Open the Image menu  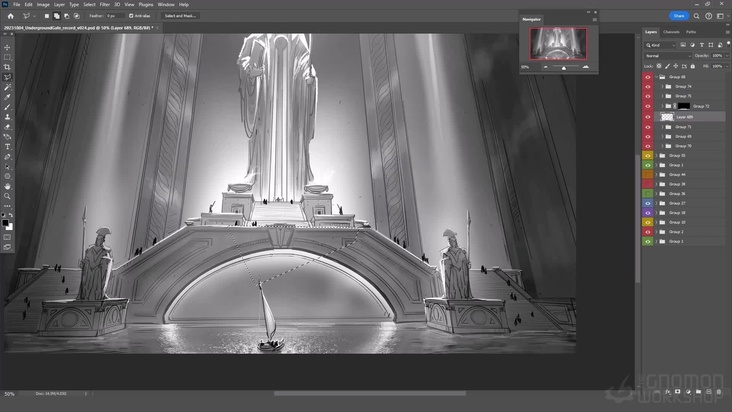(43, 4)
